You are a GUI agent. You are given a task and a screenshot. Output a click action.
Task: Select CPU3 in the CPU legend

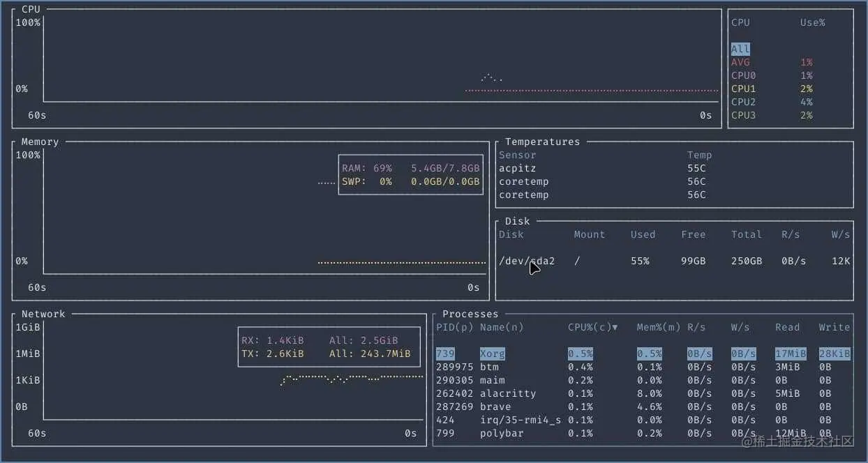pos(772,115)
